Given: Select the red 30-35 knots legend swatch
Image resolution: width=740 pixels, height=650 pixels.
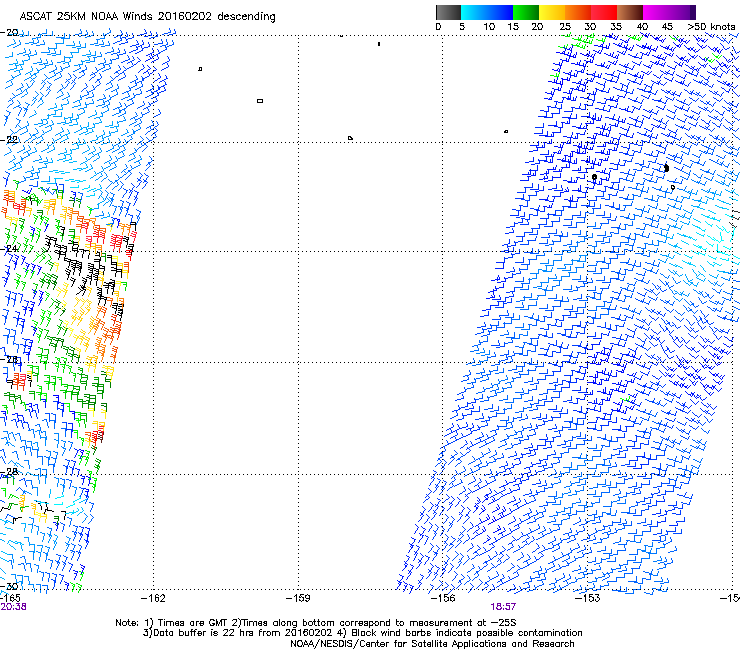Looking at the screenshot, I should [604, 12].
